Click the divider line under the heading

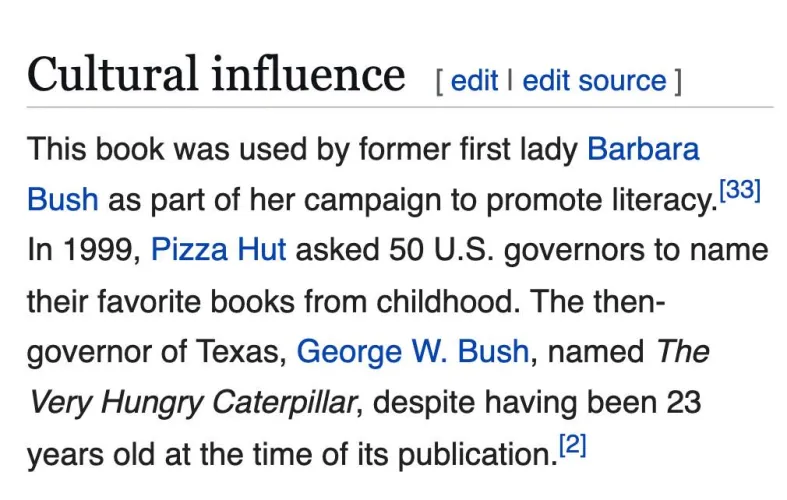400,106
